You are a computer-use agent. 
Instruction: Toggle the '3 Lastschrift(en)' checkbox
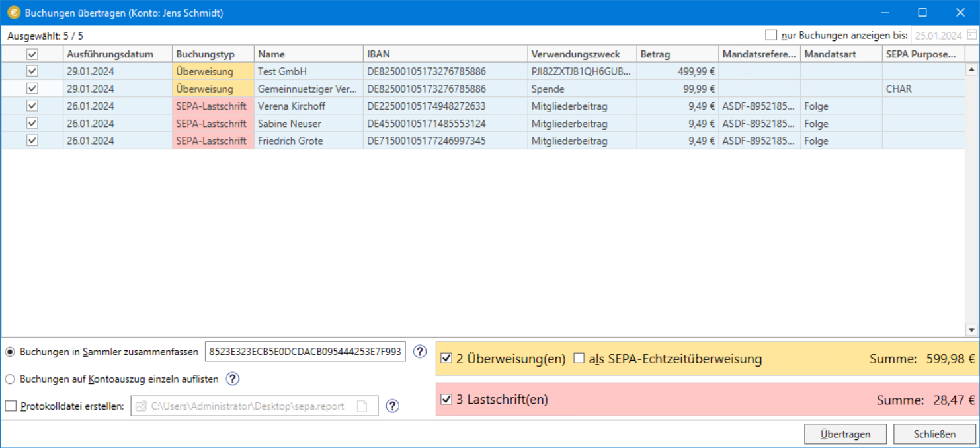446,399
